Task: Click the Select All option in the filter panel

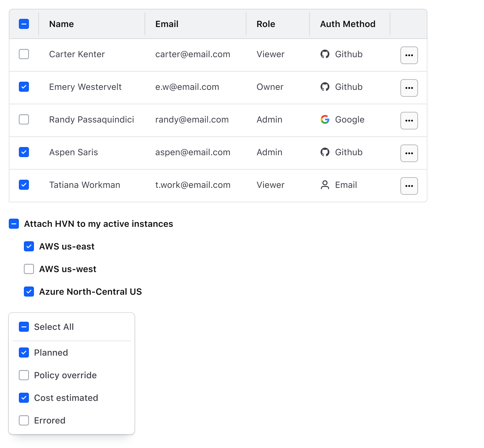Action: (x=24, y=327)
